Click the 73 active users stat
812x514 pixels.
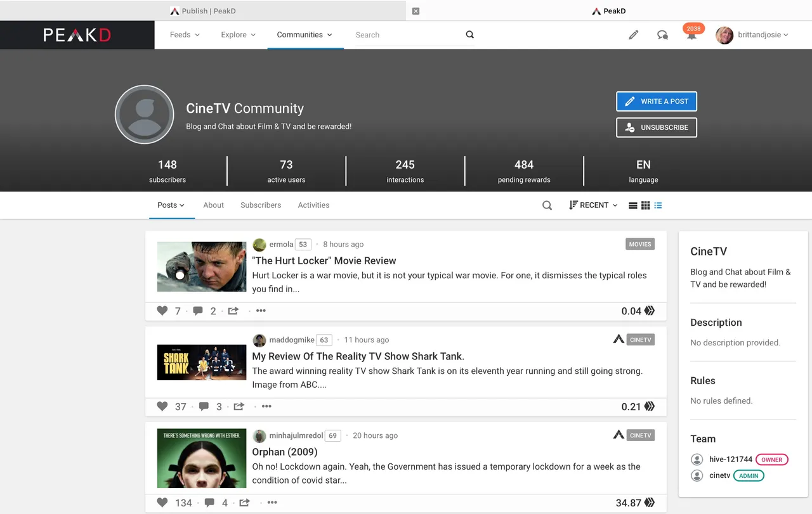point(286,171)
